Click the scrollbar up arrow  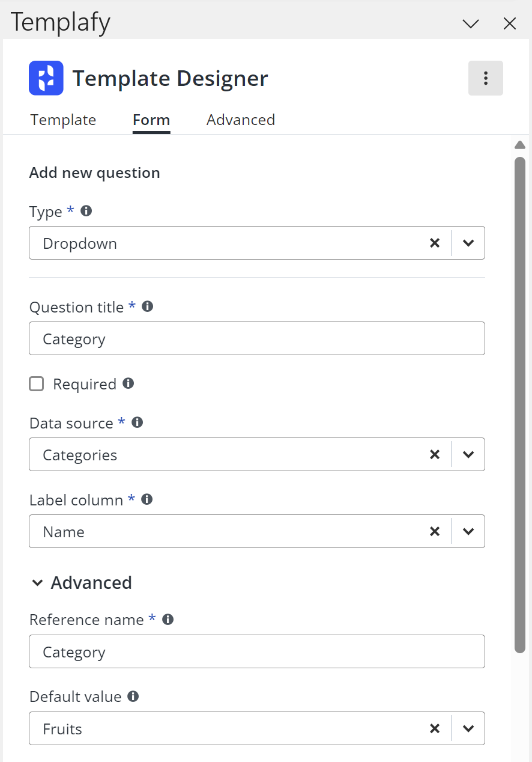pyautogui.click(x=520, y=145)
